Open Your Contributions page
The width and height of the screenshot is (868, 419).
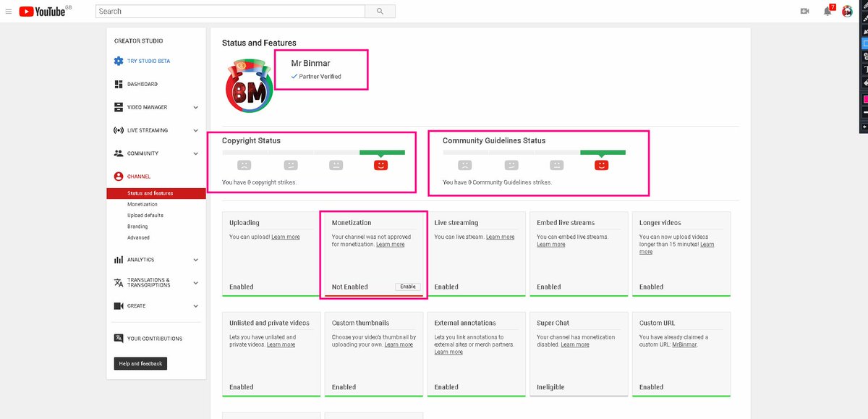pyautogui.click(x=155, y=339)
